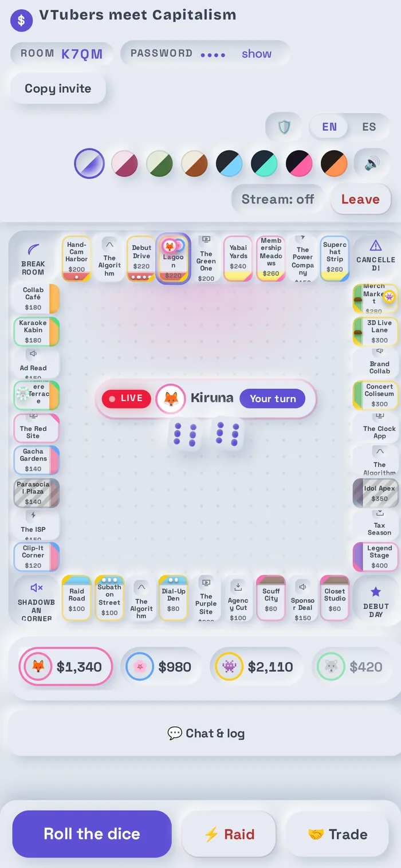
Task: Click the left six-pip die
Action: coord(184,434)
